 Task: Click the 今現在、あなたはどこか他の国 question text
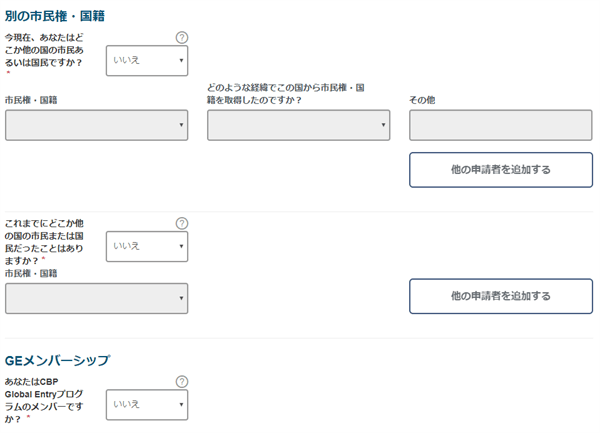tap(44, 50)
